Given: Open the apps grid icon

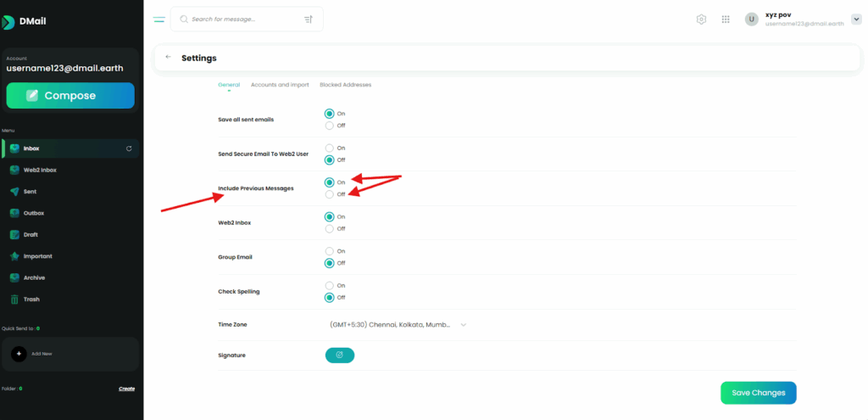Looking at the screenshot, I should pyautogui.click(x=726, y=20).
